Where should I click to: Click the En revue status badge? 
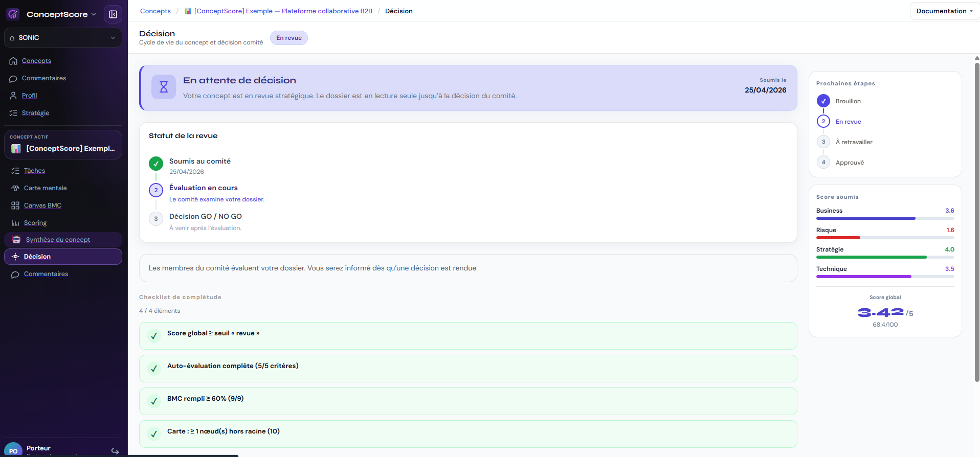(x=289, y=38)
